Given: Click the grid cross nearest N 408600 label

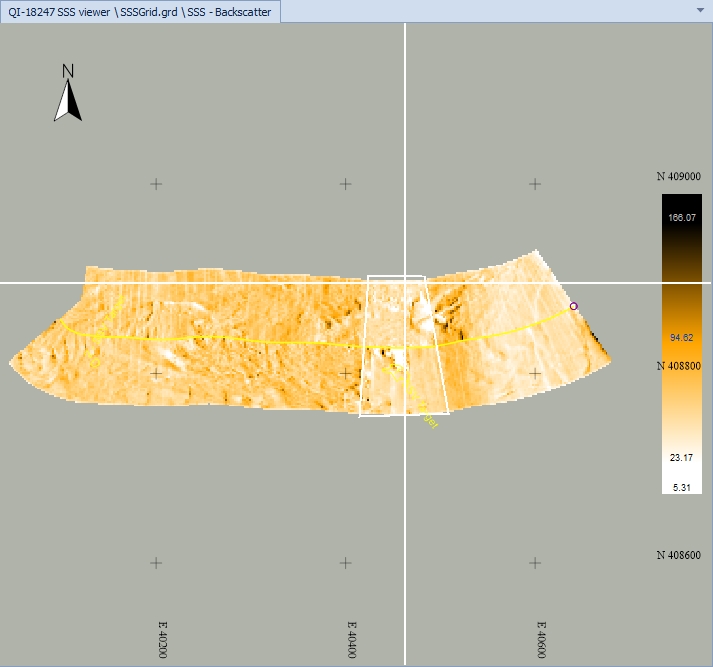Looking at the screenshot, I should (x=535, y=563).
